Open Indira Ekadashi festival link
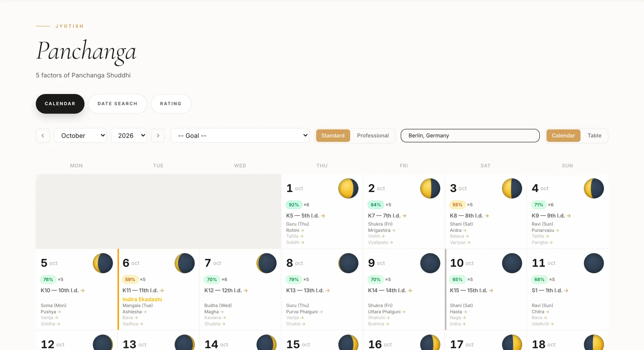The height and width of the screenshot is (350, 644). click(142, 299)
